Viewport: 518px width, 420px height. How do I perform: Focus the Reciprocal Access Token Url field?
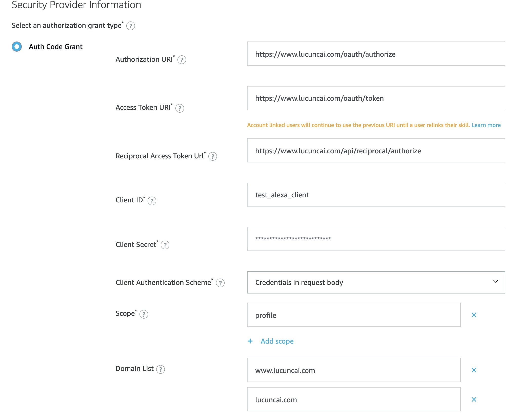click(x=376, y=151)
